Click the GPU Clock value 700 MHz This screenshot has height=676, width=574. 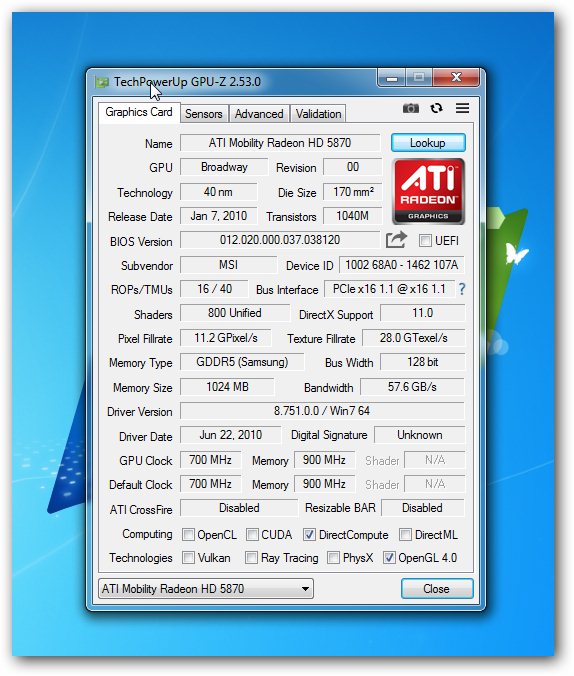210,460
